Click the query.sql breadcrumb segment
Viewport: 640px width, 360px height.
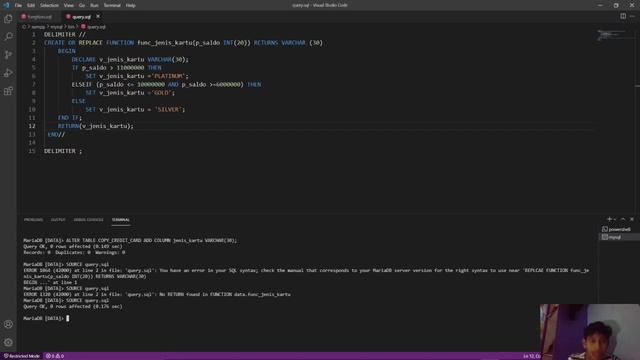coord(93,27)
